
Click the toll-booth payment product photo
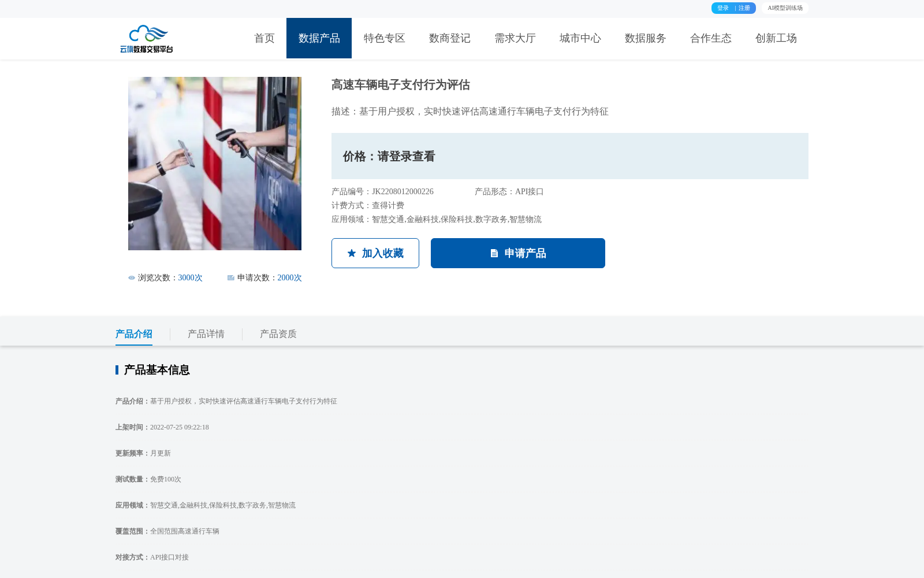(215, 164)
